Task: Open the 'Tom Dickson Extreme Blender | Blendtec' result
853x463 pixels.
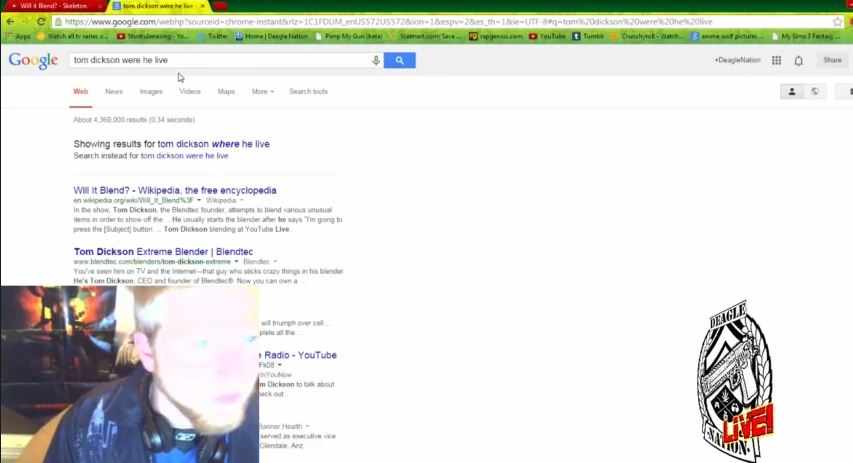Action: [163, 252]
